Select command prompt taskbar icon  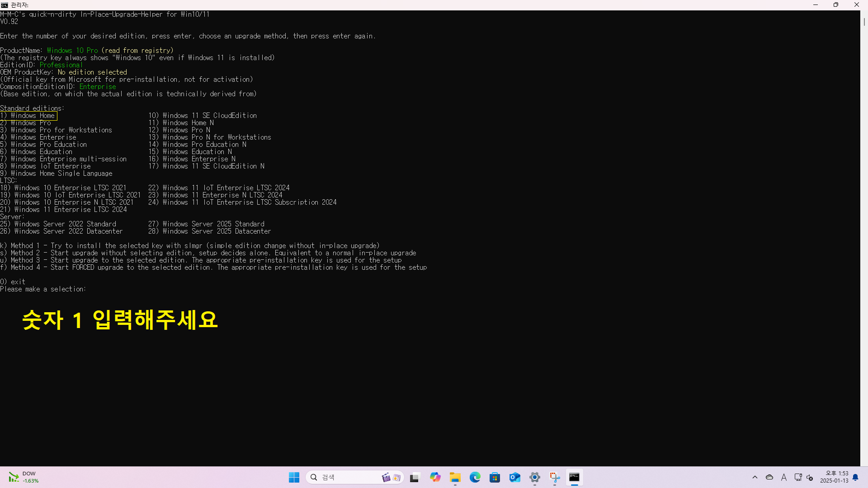tap(574, 477)
